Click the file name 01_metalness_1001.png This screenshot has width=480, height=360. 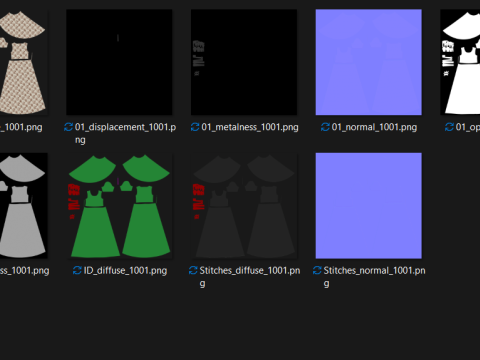click(x=250, y=127)
